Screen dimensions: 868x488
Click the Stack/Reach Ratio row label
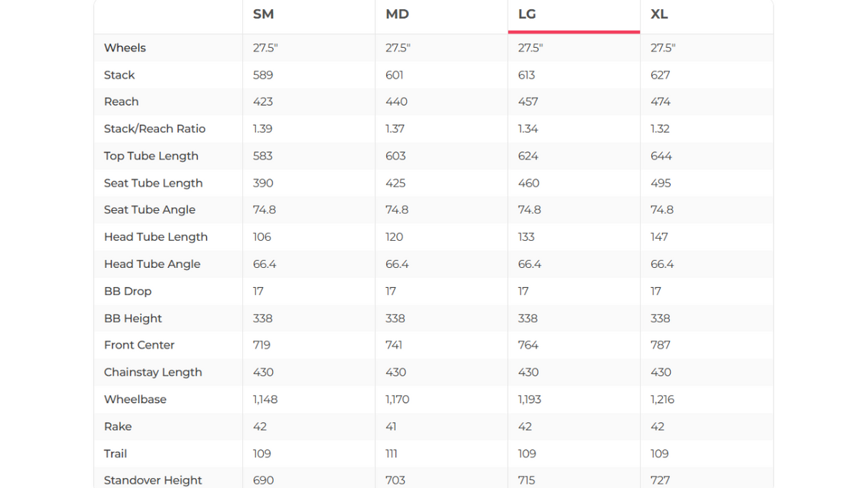pos(154,129)
